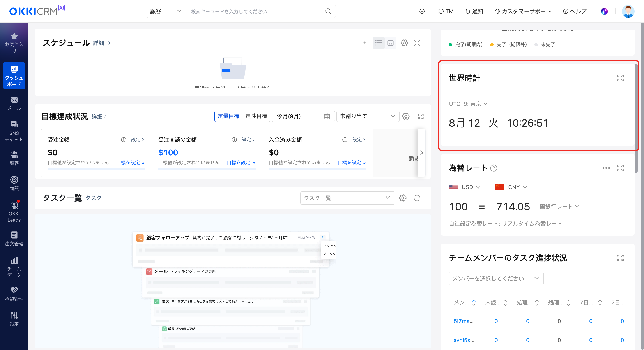Refresh the task list (タスク一覧)

(x=417, y=198)
